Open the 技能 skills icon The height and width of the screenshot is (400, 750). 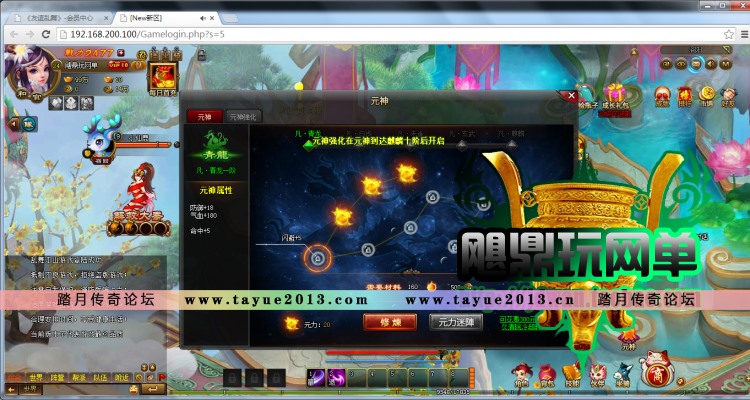click(571, 376)
